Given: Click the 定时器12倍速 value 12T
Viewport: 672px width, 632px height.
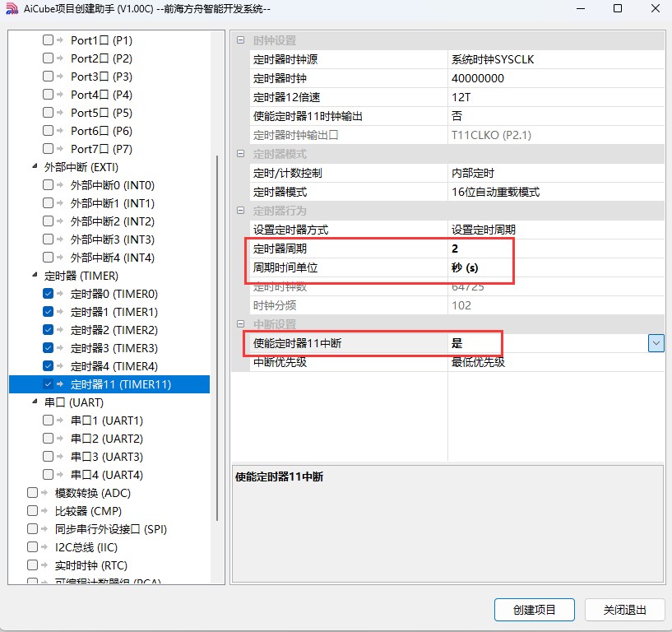Looking at the screenshot, I should (x=556, y=97).
